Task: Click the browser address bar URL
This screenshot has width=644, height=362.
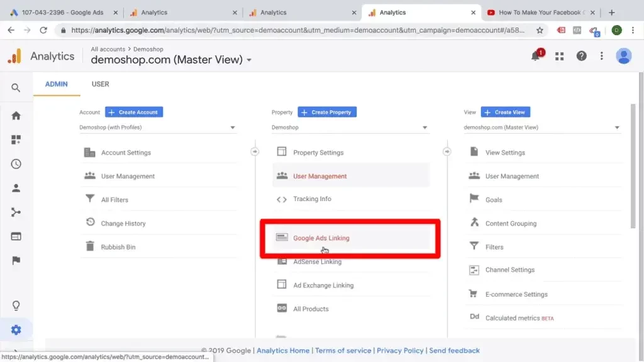Action: (x=297, y=30)
